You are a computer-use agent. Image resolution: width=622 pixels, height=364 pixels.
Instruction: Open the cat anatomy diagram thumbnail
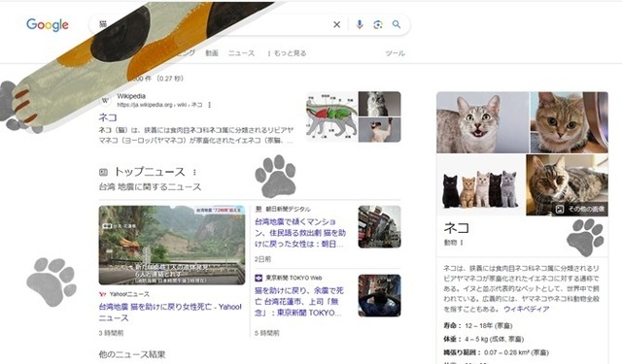pos(331,116)
